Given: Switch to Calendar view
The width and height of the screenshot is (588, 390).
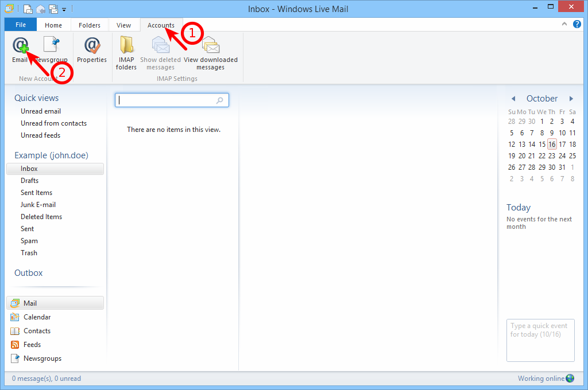Looking at the screenshot, I should point(55,317).
